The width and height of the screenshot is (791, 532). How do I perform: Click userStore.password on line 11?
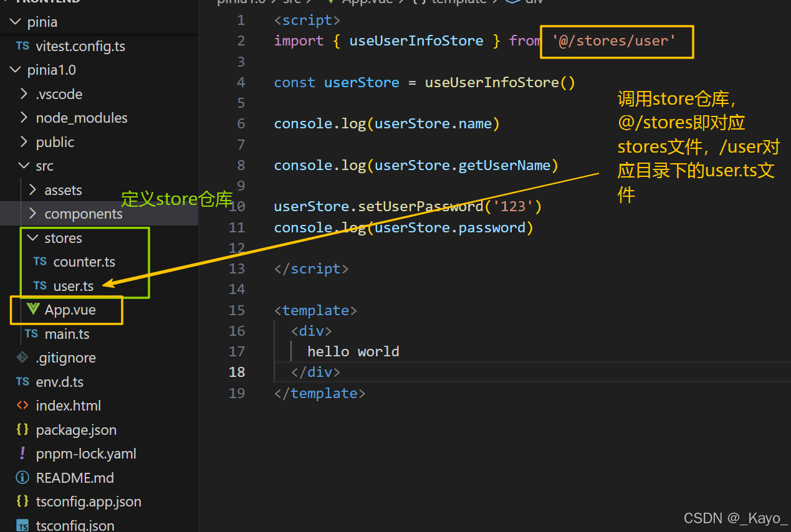coord(449,227)
